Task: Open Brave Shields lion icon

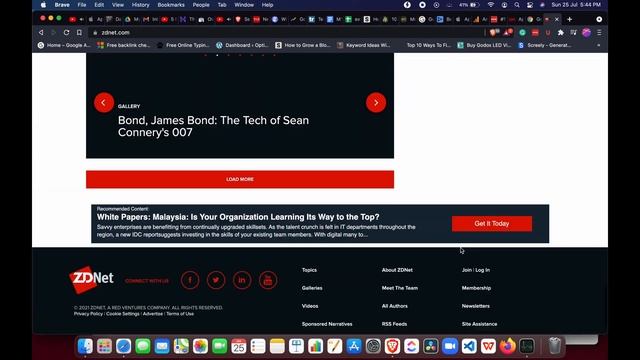Action: coord(494,32)
